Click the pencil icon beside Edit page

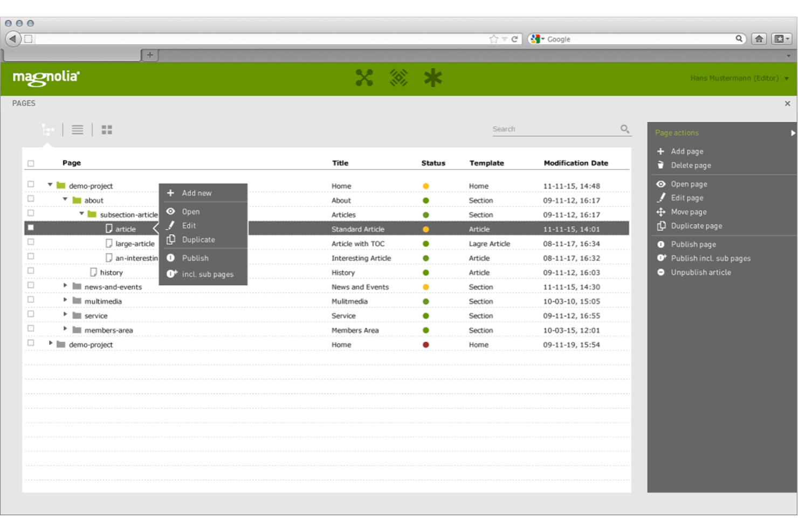click(x=661, y=197)
